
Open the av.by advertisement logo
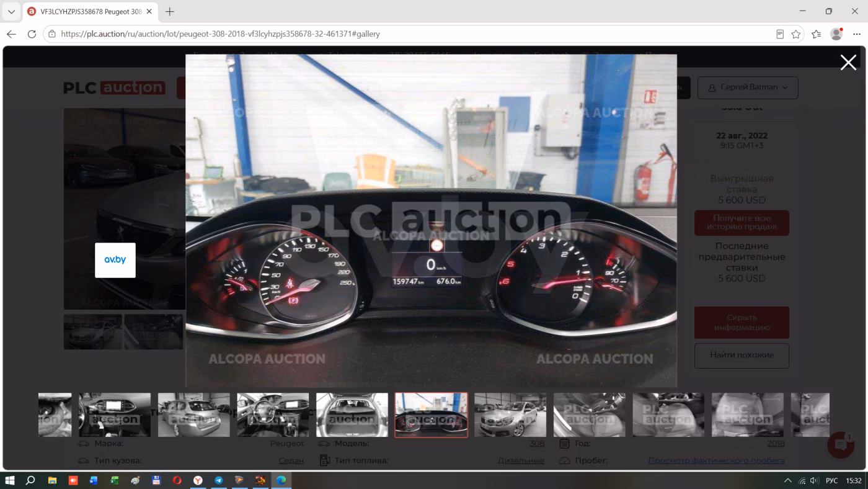click(115, 260)
